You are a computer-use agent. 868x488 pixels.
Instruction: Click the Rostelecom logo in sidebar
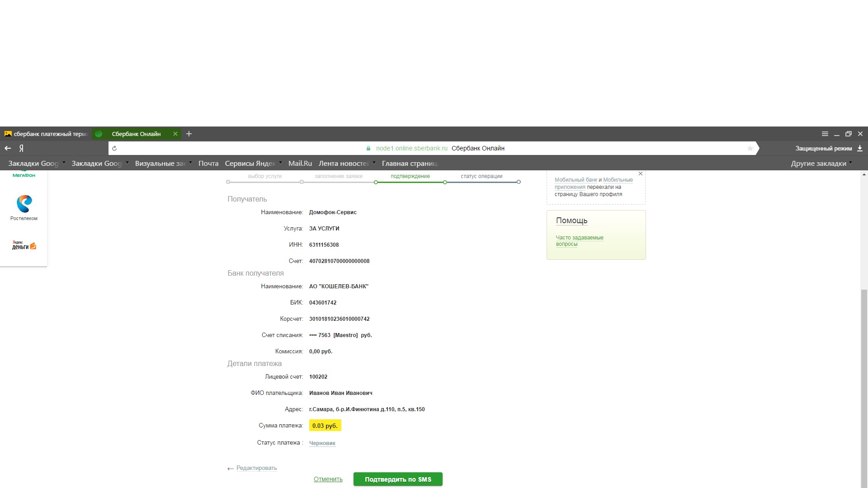click(x=24, y=204)
